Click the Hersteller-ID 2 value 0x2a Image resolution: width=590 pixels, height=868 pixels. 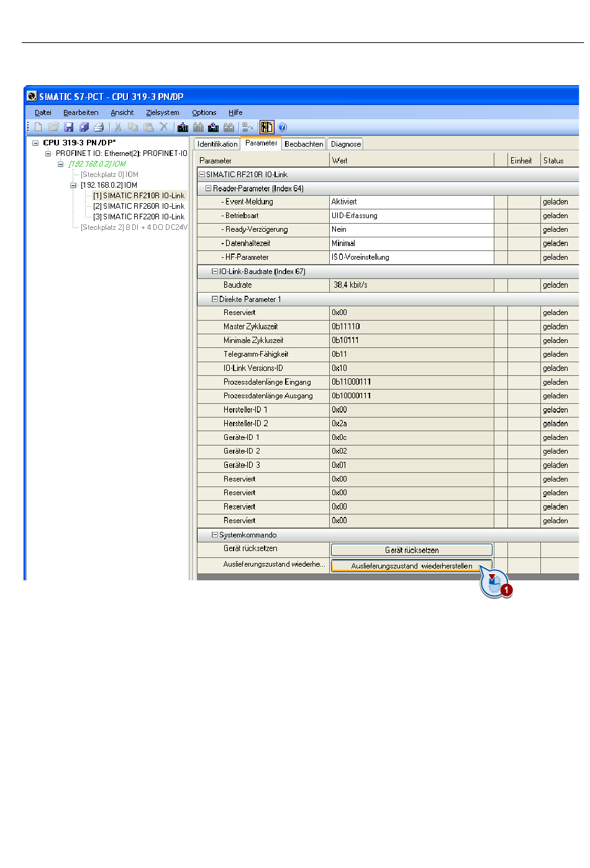point(411,424)
